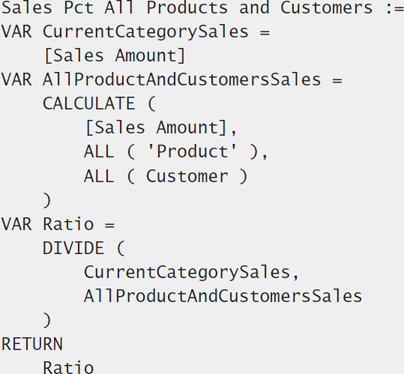404x374 pixels.
Task: Click CurrentCategorySales argument inside DIVIDE
Action: [x=187, y=272]
